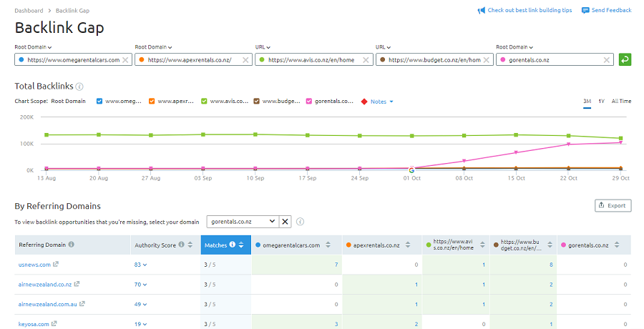Open airnewzealand.co.nz external link icon
This screenshot has width=644, height=329.
pos(77,284)
